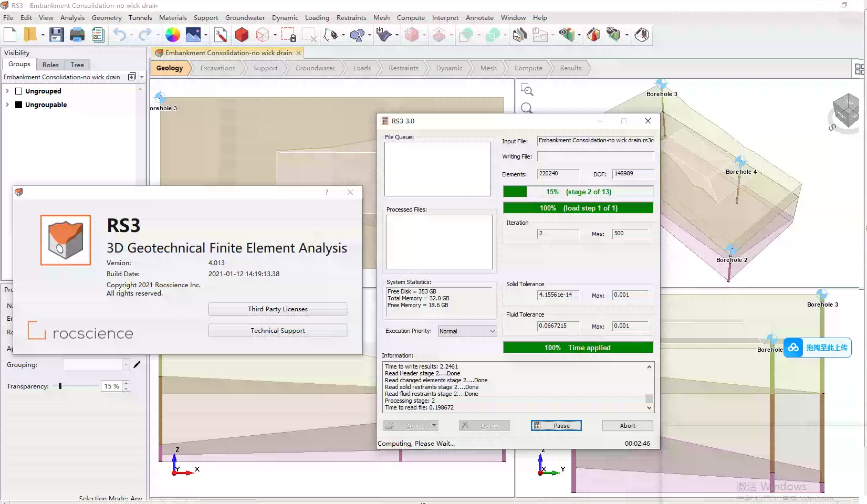Viewport: 867px width, 504px height.
Task: Open the dropdown arrow next to Open button
Action: click(434, 425)
